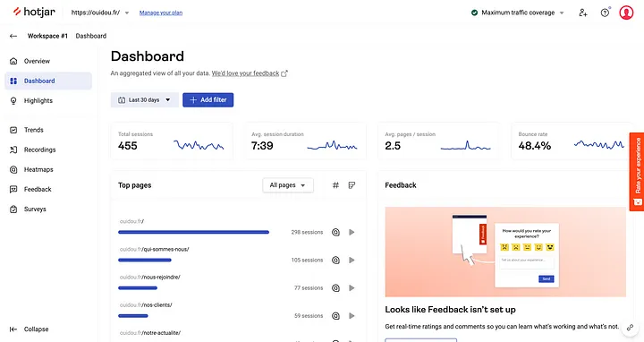
Task: Go back using the left arrow
Action: pyautogui.click(x=13, y=36)
